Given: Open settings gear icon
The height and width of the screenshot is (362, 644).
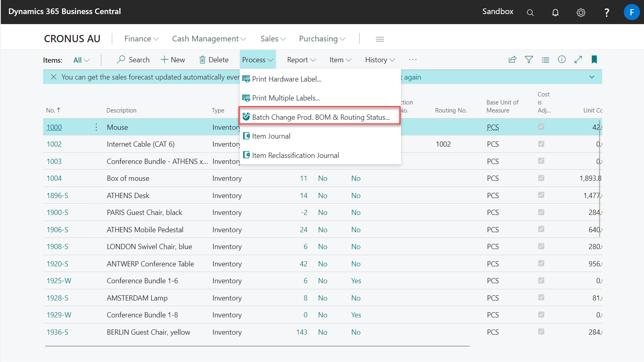Looking at the screenshot, I should [581, 12].
